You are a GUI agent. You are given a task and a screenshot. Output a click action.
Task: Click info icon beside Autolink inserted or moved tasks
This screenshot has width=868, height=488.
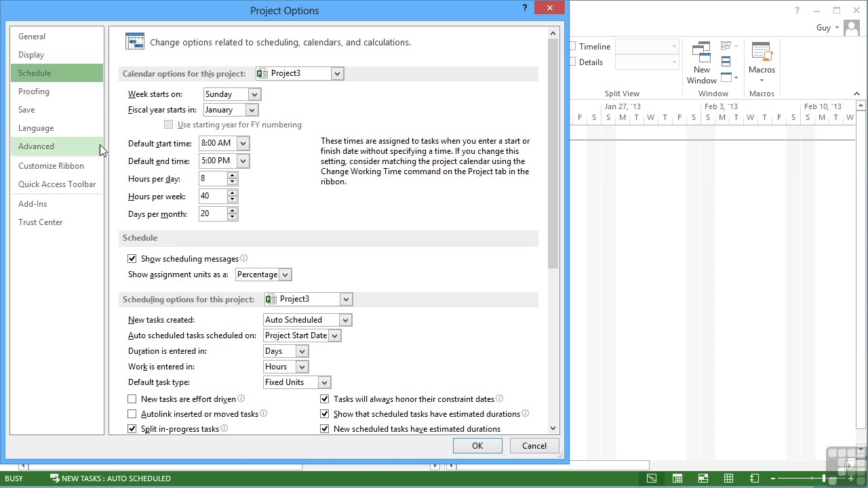[264, 413]
